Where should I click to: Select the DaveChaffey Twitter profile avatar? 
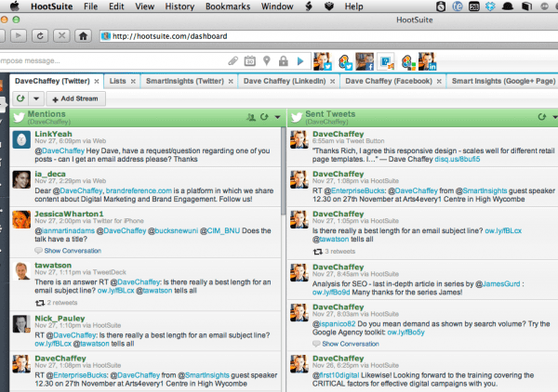323,61
